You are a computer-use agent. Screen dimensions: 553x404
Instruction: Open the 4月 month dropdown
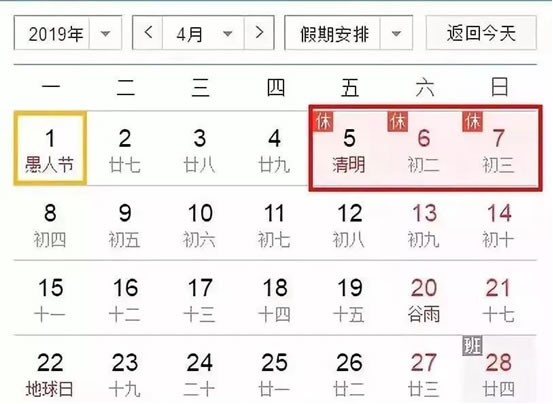(x=203, y=33)
